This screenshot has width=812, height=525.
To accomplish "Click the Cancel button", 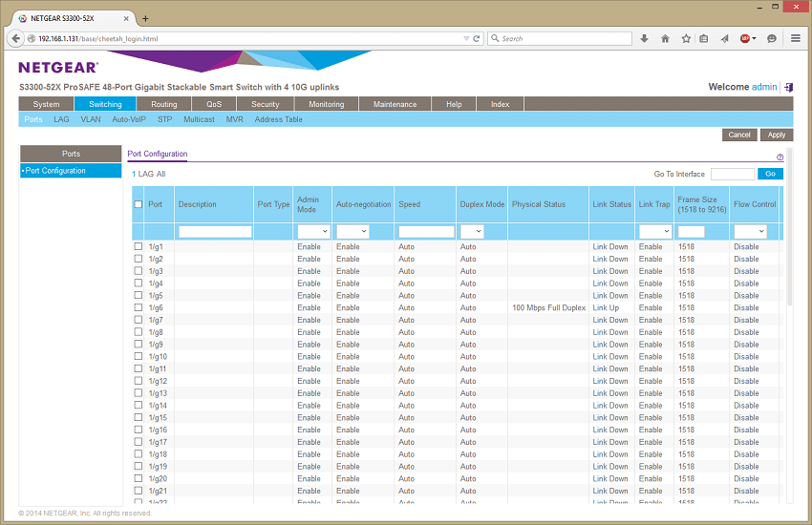I will click(739, 135).
